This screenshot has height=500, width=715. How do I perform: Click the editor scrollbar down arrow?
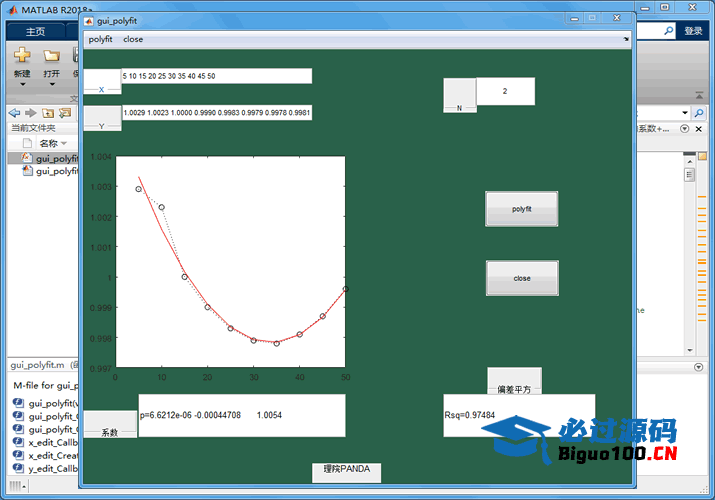point(689,350)
